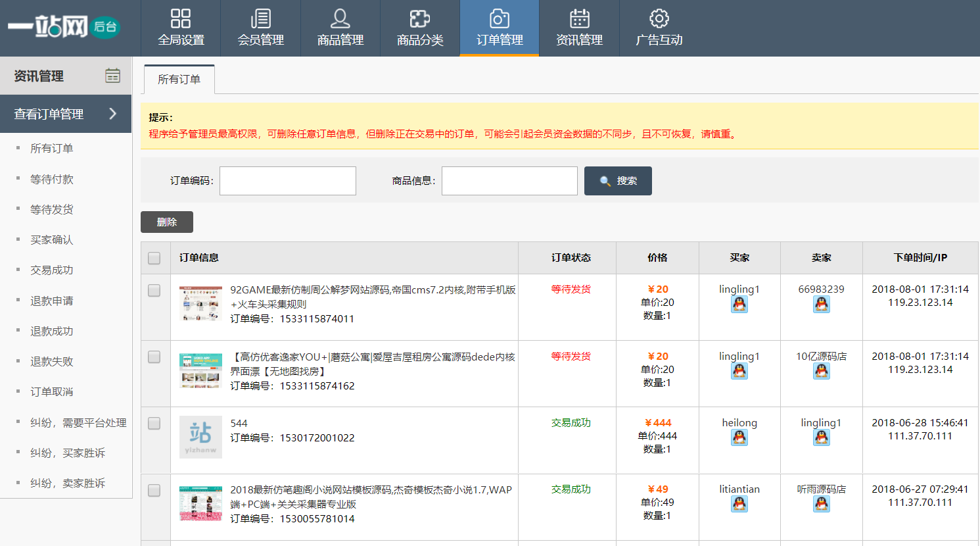Click QQ icon under seller 66983239
Image resolution: width=980 pixels, height=546 pixels.
pyautogui.click(x=821, y=305)
